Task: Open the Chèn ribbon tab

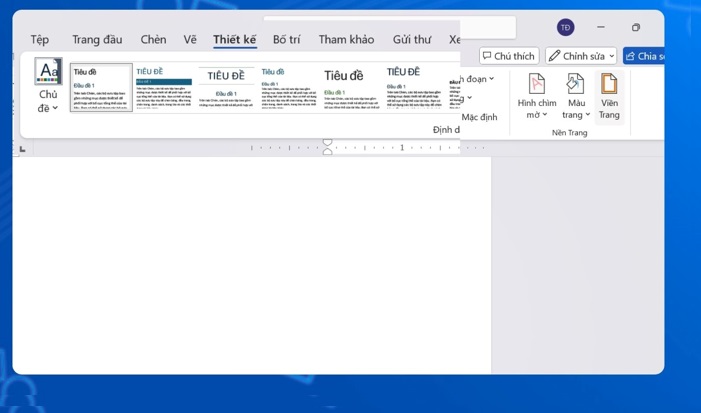Action: [153, 40]
